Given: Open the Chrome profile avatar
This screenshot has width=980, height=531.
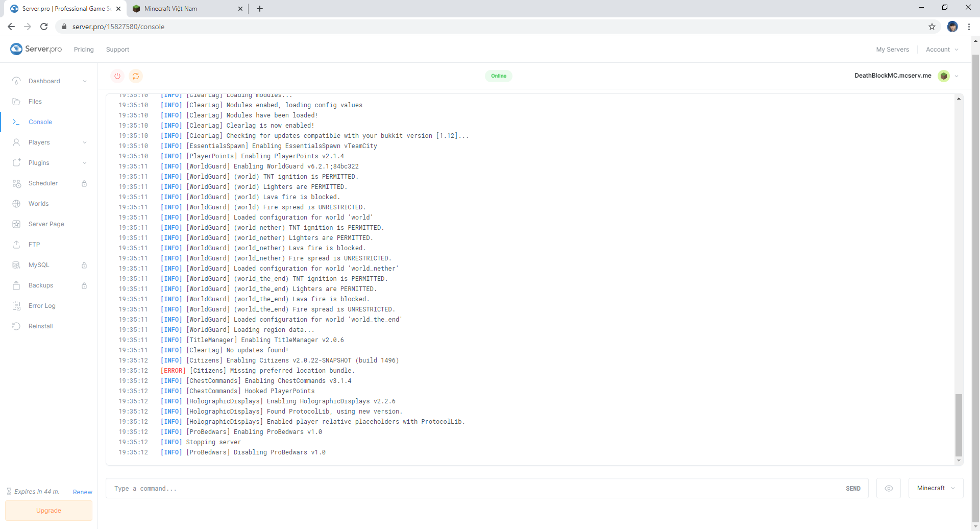Looking at the screenshot, I should (x=952, y=27).
